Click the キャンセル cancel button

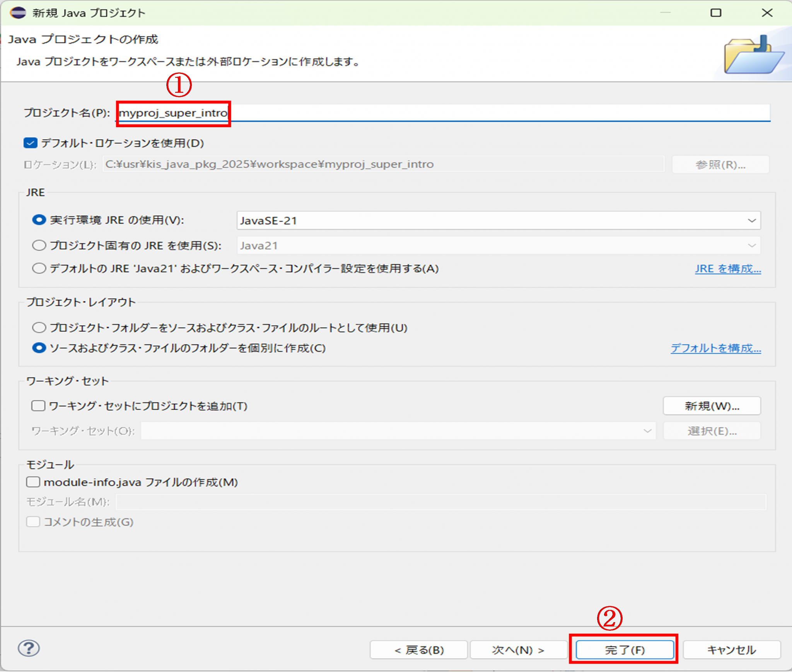click(x=731, y=650)
